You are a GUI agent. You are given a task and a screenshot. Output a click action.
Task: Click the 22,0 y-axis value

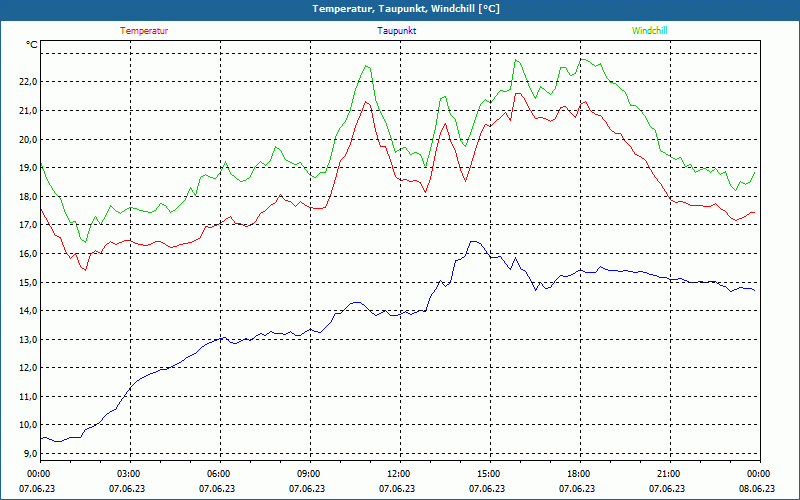click(29, 82)
